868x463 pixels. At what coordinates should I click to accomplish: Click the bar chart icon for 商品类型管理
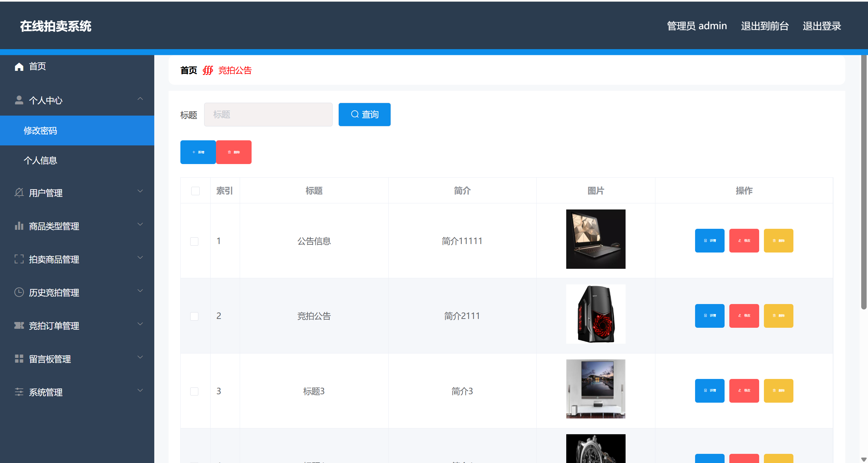(19, 226)
